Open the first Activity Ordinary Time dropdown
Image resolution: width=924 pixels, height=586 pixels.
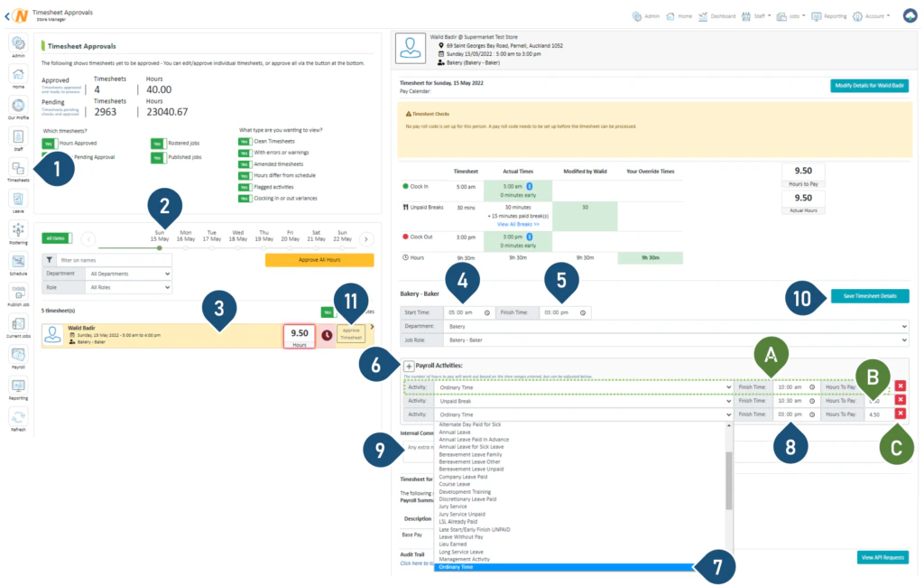pos(585,387)
